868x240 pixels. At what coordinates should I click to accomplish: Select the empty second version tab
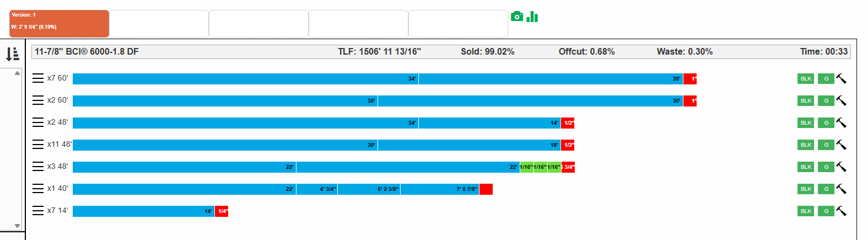tap(159, 24)
